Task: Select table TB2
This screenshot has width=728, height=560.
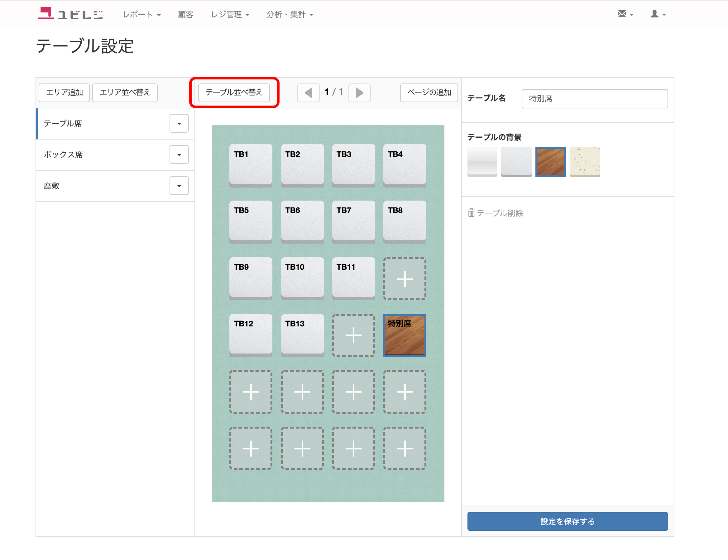Action: (302, 165)
